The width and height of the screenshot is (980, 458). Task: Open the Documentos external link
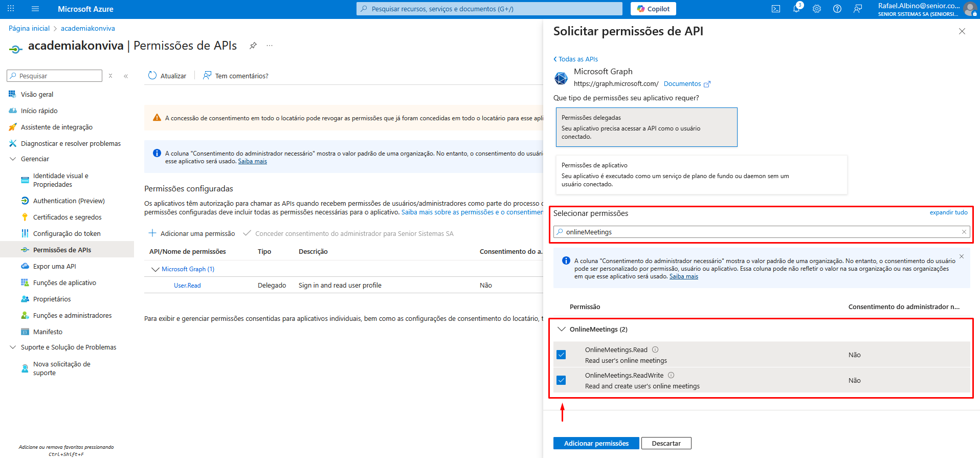click(687, 84)
